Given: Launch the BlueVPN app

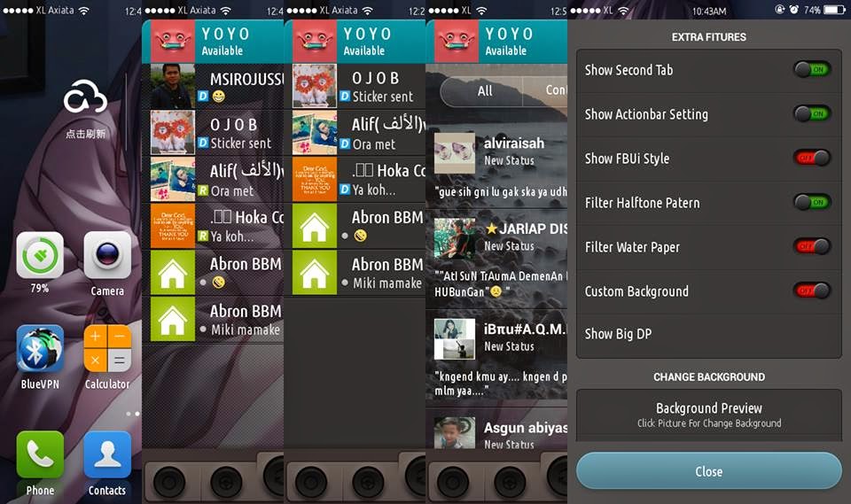Looking at the screenshot, I should pos(40,349).
